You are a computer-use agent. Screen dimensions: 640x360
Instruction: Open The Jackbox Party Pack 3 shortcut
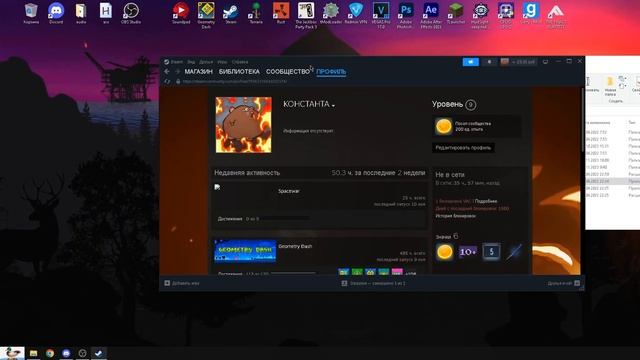point(306,15)
